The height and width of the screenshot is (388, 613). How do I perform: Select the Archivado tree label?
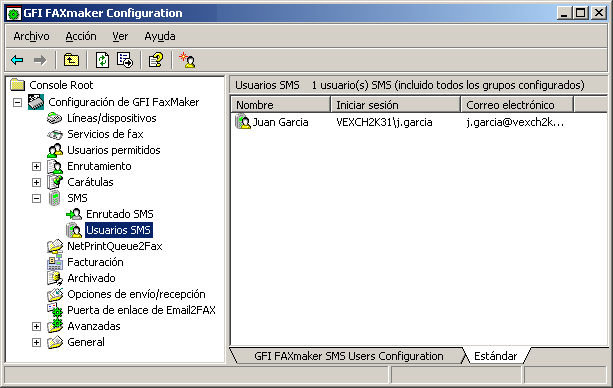click(x=91, y=278)
